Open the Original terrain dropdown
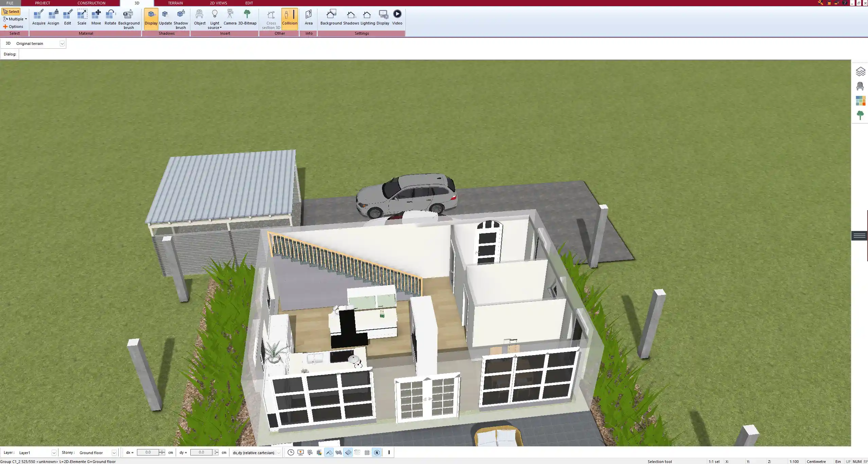 62,43
